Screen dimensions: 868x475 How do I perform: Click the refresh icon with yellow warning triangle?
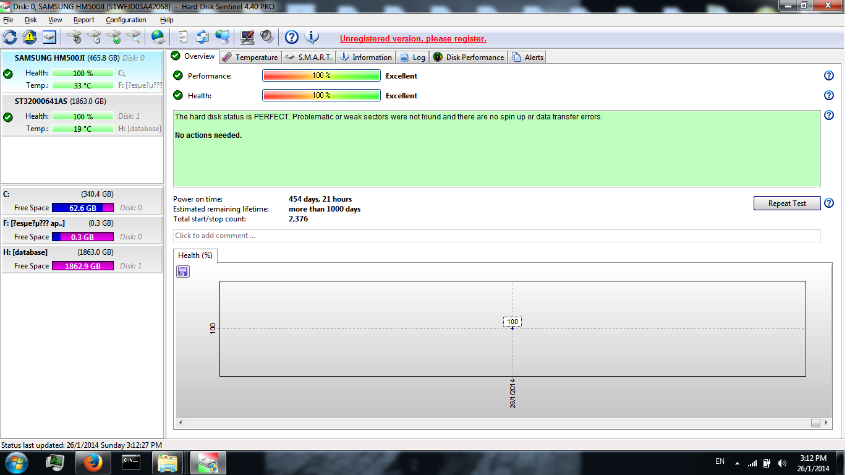(x=30, y=36)
